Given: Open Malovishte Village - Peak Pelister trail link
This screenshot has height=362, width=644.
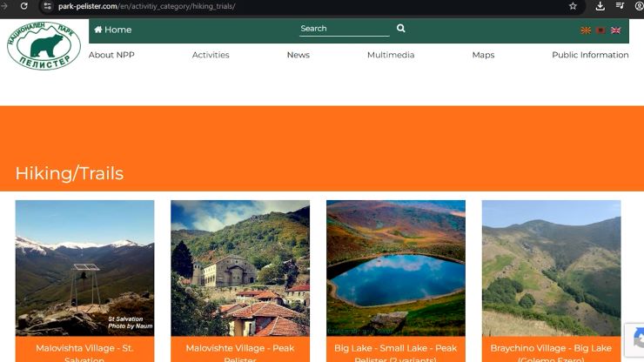Looking at the screenshot, I should click(x=240, y=349).
